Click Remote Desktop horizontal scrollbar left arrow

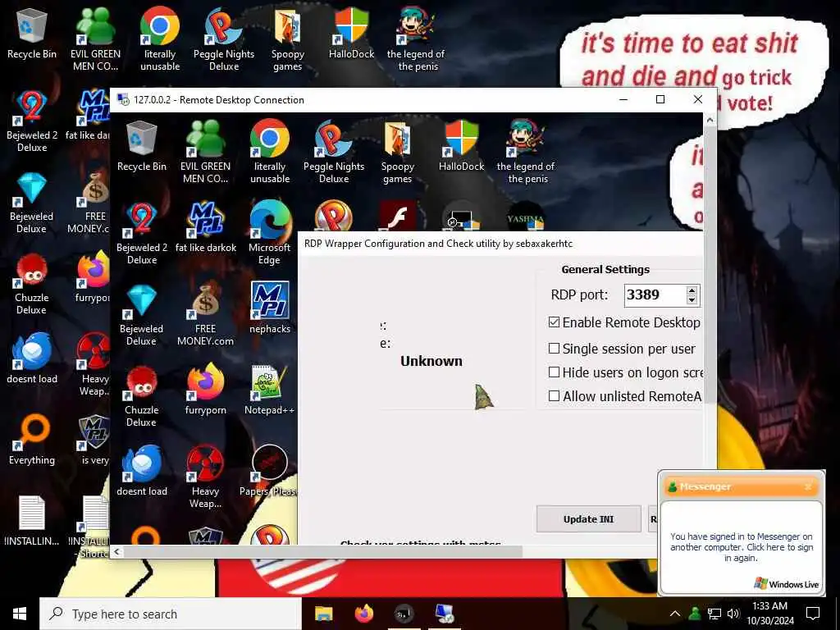(116, 551)
